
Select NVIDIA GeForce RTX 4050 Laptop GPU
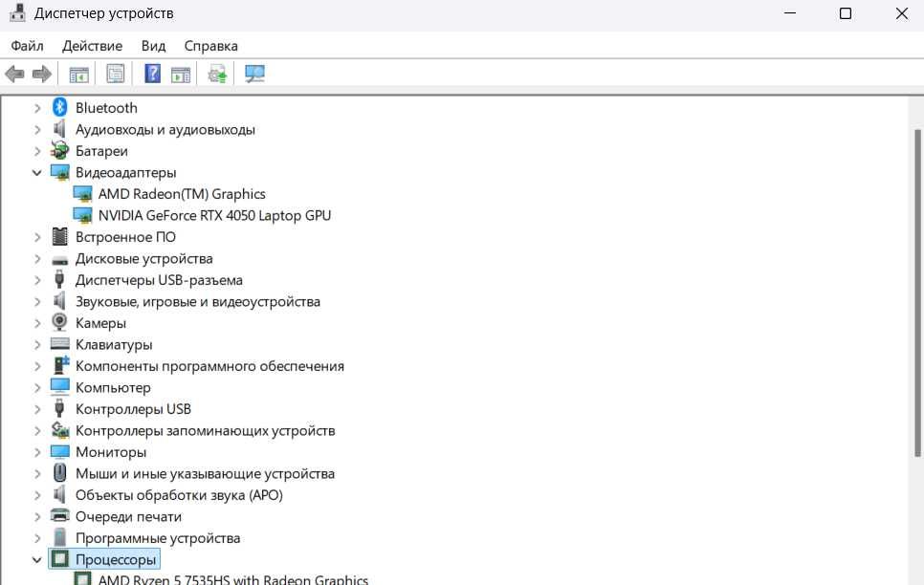point(214,216)
